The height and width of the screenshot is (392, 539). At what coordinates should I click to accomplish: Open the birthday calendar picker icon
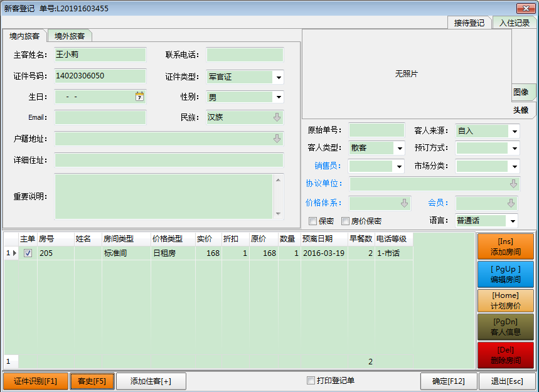(x=139, y=97)
